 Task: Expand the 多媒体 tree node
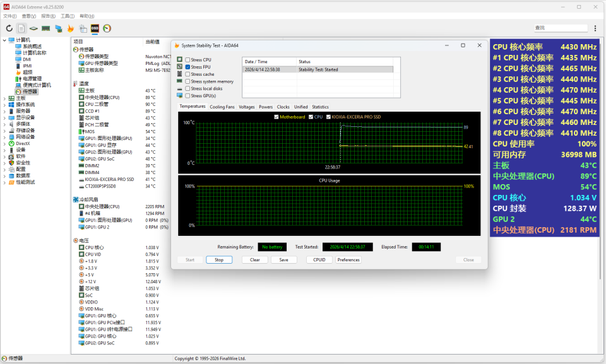[4, 124]
